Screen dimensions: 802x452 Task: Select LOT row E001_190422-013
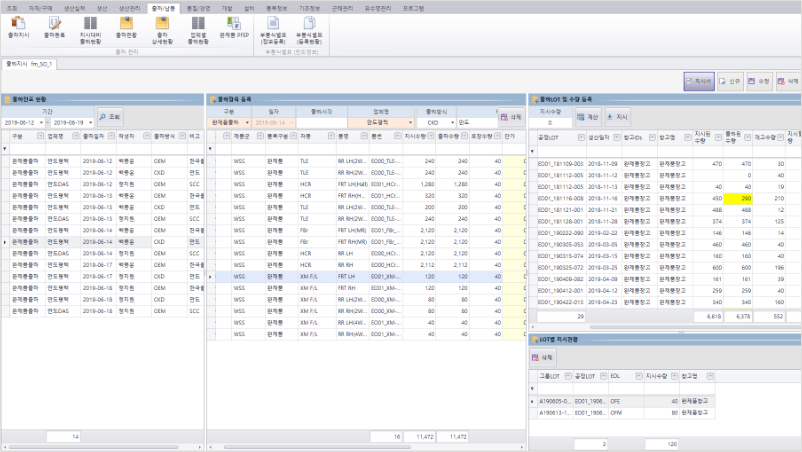665,302
